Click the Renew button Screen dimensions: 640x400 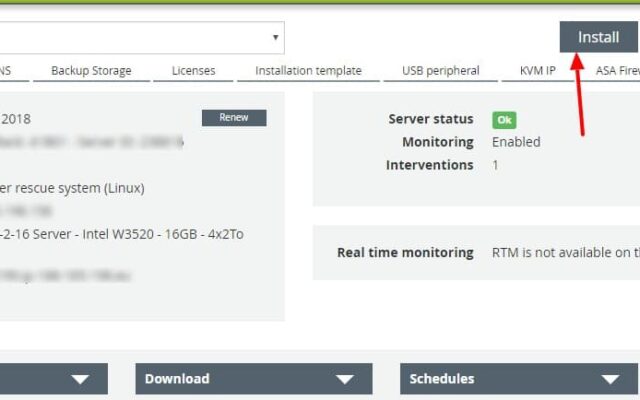click(x=234, y=118)
